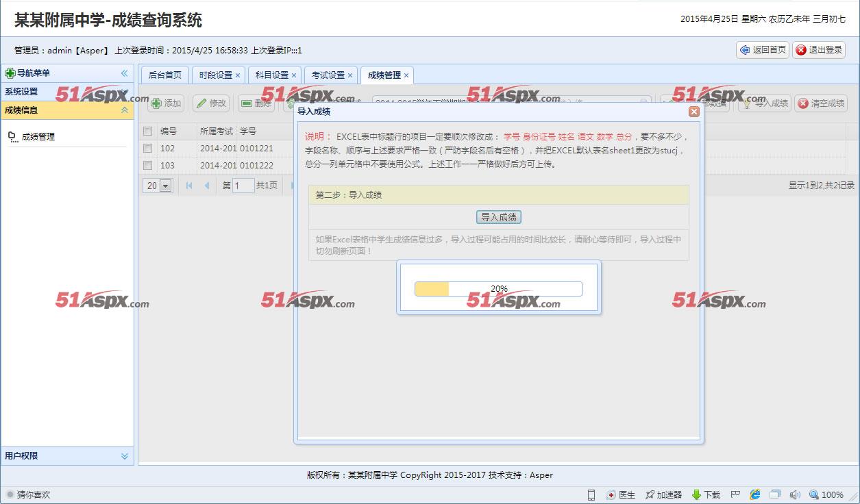Click the 20% progress bar
860x504 pixels.
click(x=499, y=289)
